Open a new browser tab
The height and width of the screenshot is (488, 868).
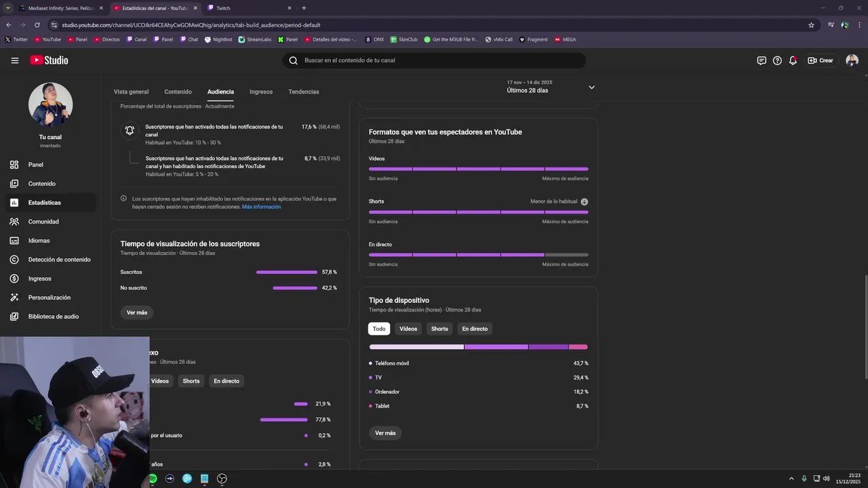304,8
